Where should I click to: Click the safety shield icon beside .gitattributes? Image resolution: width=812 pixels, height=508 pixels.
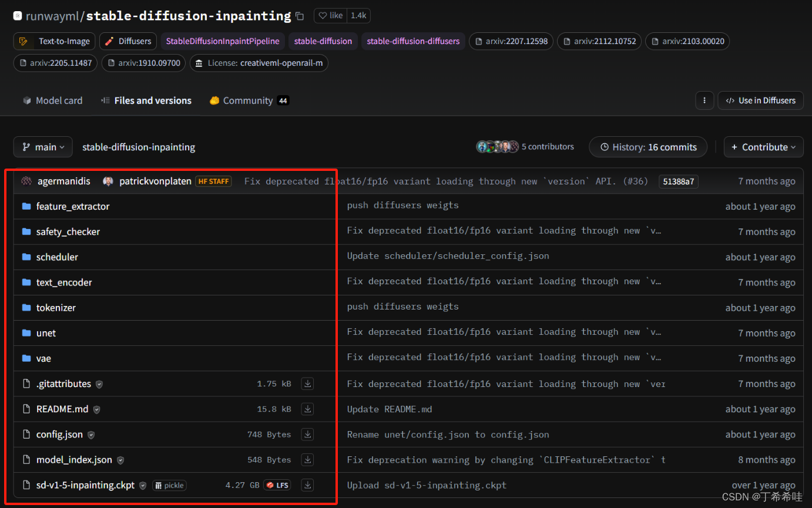point(99,384)
